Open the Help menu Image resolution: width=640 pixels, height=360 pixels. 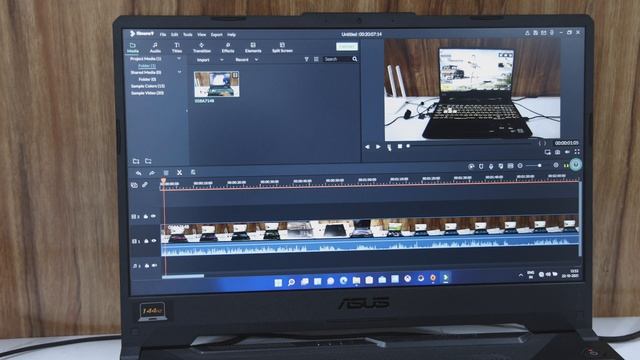pos(231,35)
